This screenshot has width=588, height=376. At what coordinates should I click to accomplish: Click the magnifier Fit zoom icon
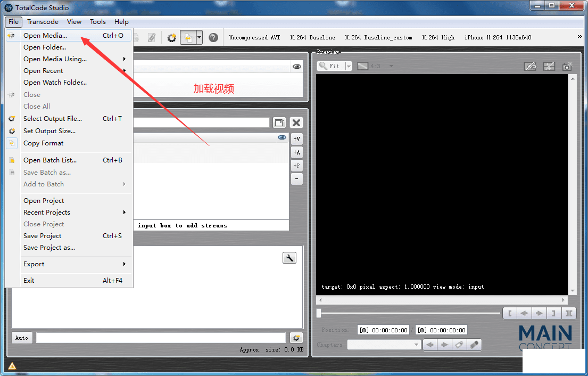[323, 66]
